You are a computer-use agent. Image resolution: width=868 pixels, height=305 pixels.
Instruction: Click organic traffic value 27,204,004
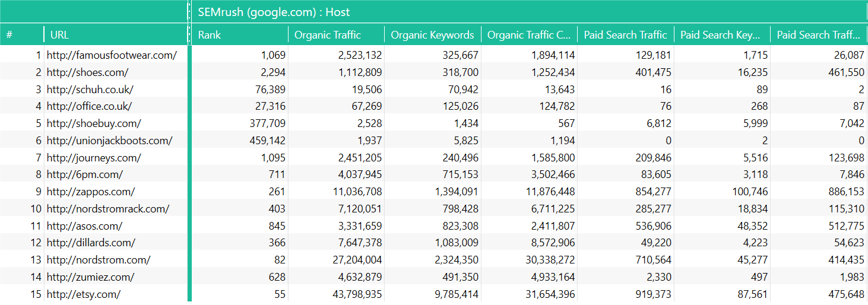357,260
